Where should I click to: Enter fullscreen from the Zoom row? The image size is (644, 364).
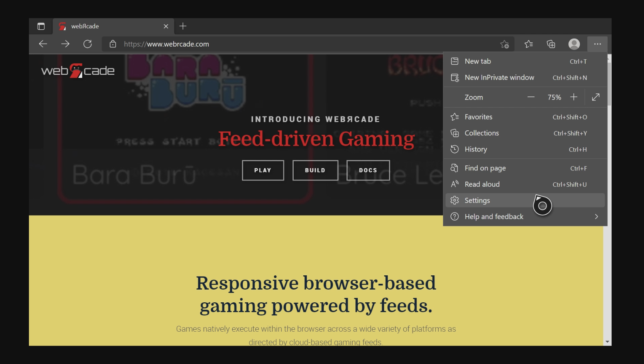pyautogui.click(x=595, y=97)
